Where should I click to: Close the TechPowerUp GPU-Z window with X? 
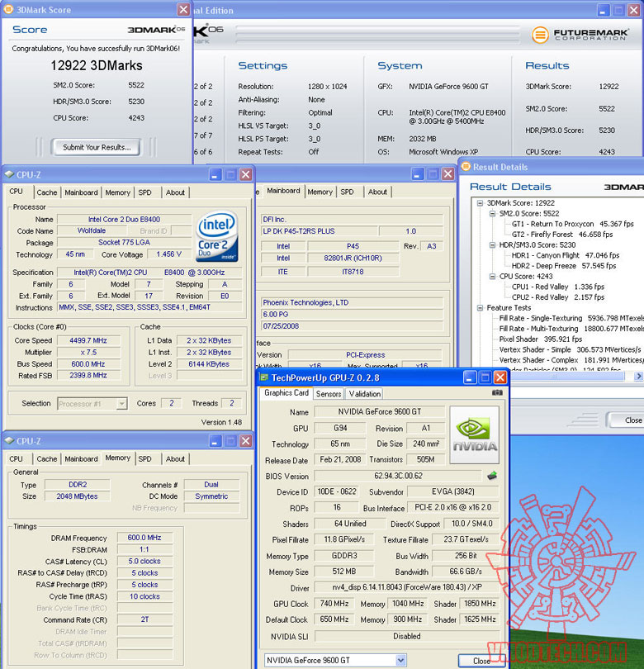500,377
